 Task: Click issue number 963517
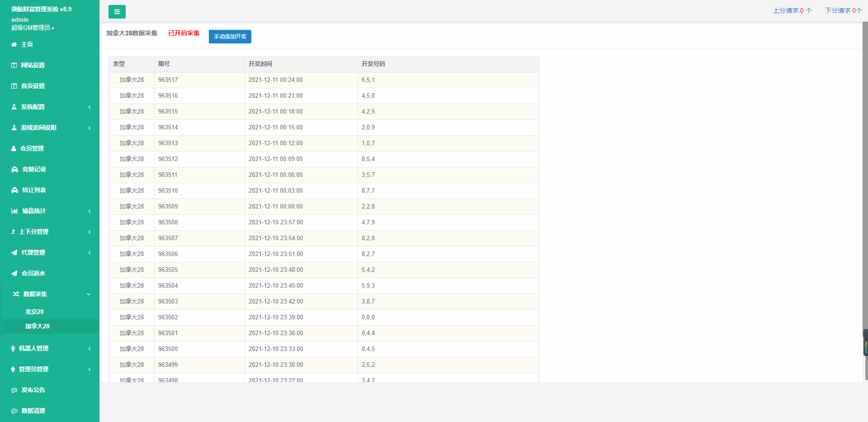(168, 80)
